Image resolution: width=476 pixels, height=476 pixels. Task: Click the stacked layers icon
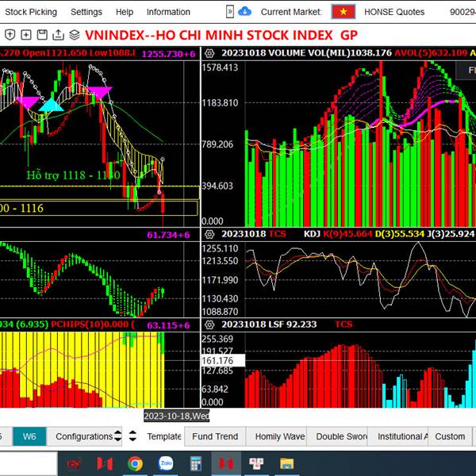click(75, 35)
